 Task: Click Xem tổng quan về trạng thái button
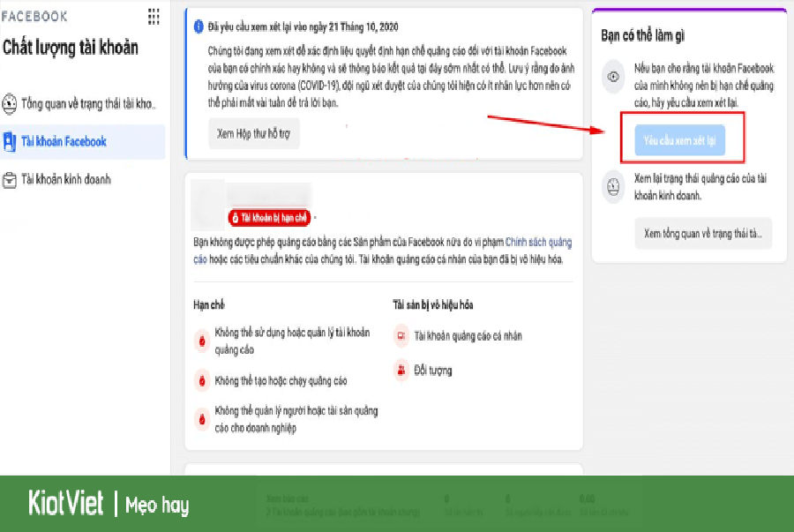tap(703, 233)
